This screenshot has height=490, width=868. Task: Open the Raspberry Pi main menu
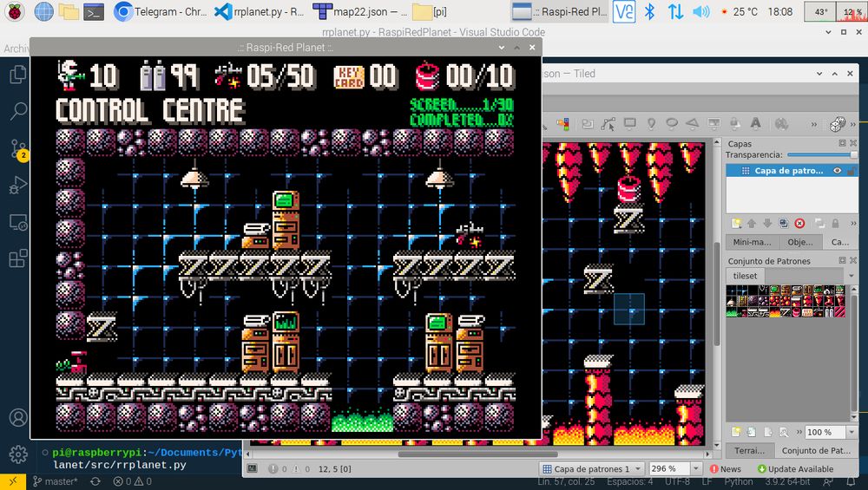pos(15,11)
